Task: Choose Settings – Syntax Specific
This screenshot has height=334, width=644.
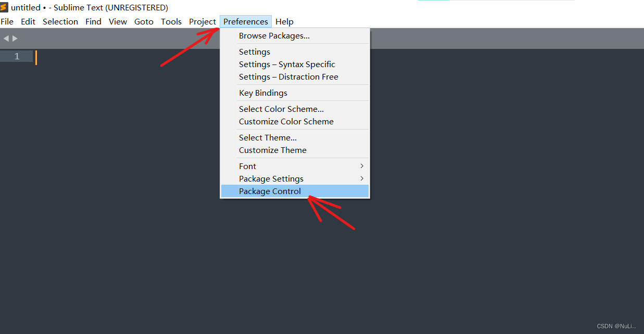Action: coord(287,64)
